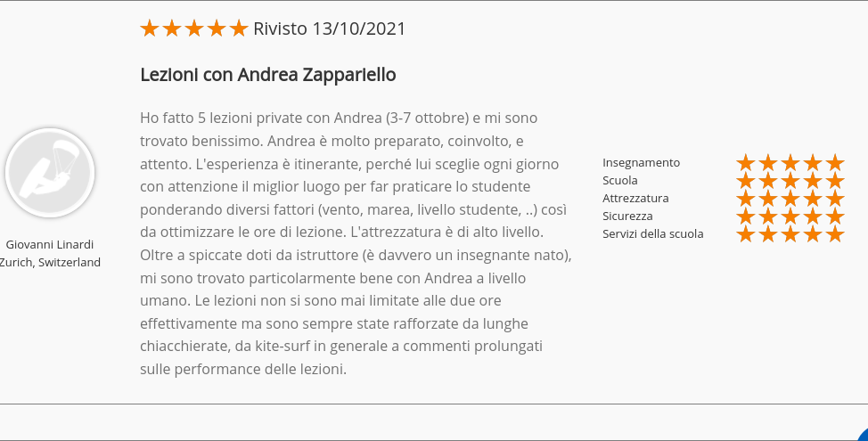This screenshot has height=441, width=868.
Task: Click the Scuola rating label
Action: point(620,180)
